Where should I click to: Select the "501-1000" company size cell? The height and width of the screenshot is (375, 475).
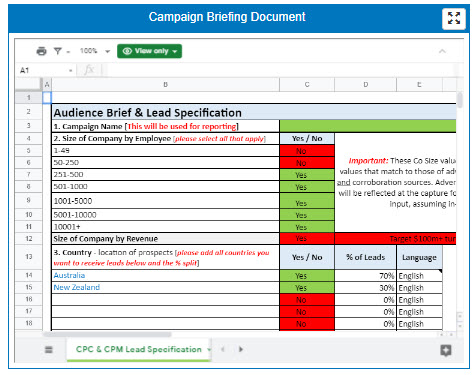click(165, 187)
